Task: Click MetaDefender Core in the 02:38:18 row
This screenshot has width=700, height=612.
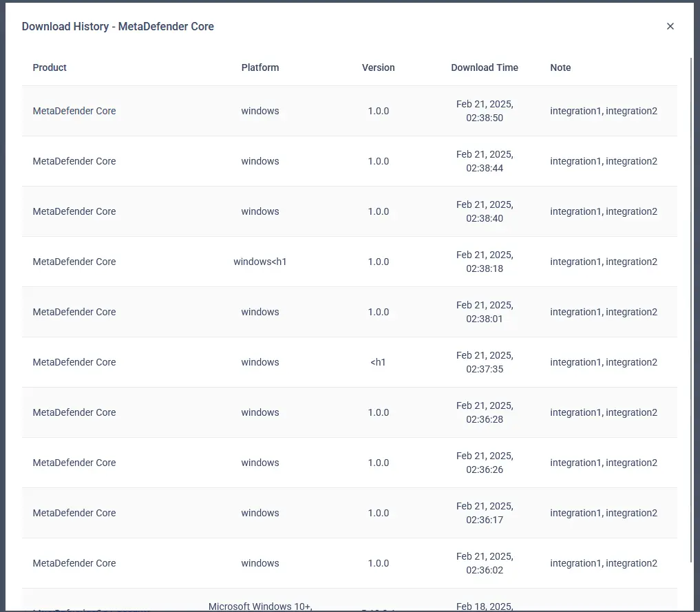Action: click(74, 262)
